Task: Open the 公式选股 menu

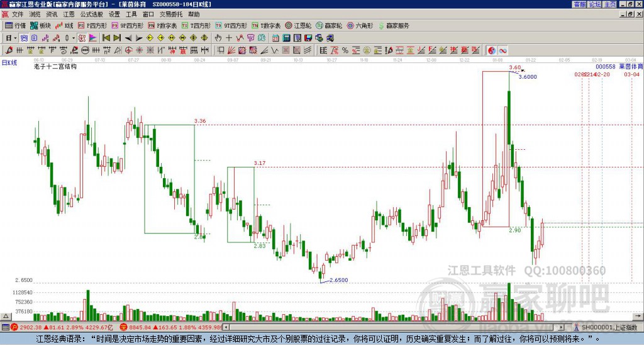Action: pos(92,14)
